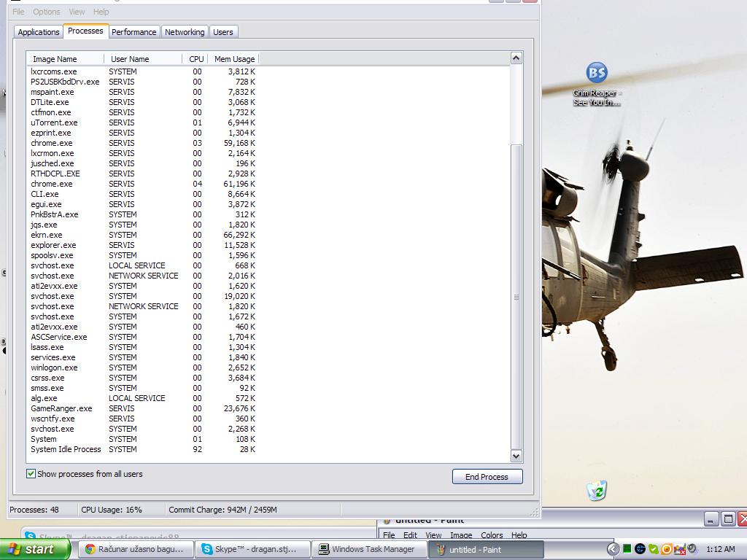Select the ekrn.exe process
This screenshot has height=560, width=747.
(143, 235)
